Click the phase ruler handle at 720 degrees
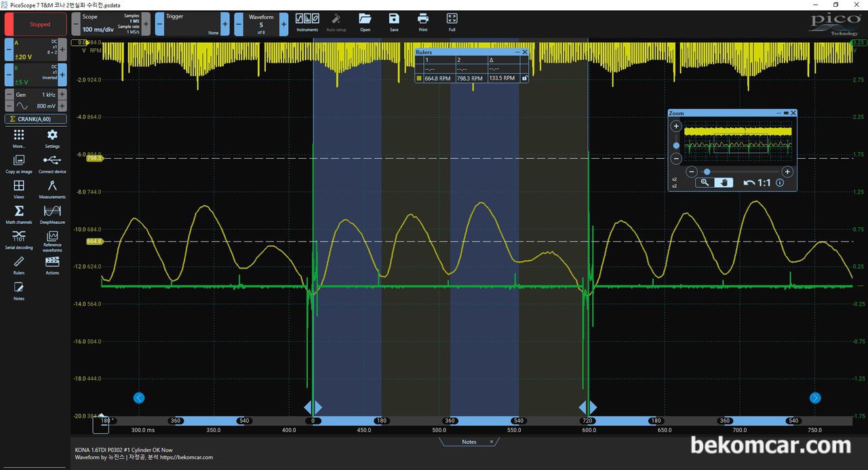 (x=587, y=407)
